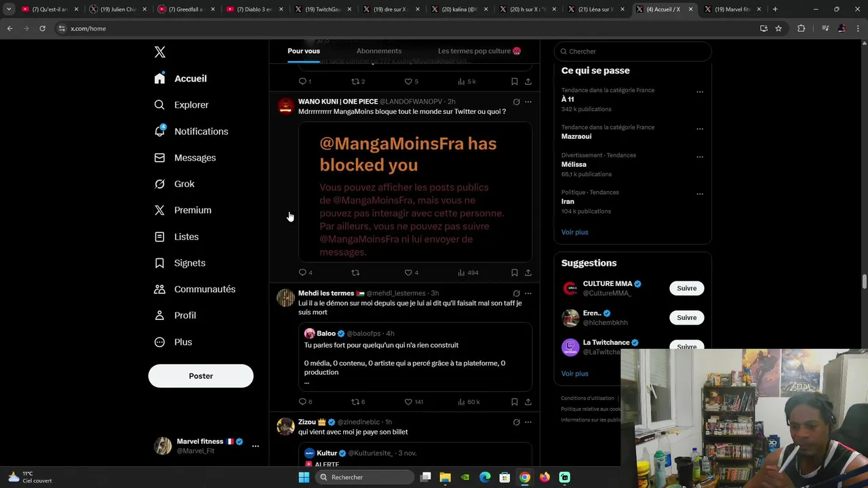Open Conditions d'utilisation link
Screen dimensions: 868x488
(x=587, y=398)
